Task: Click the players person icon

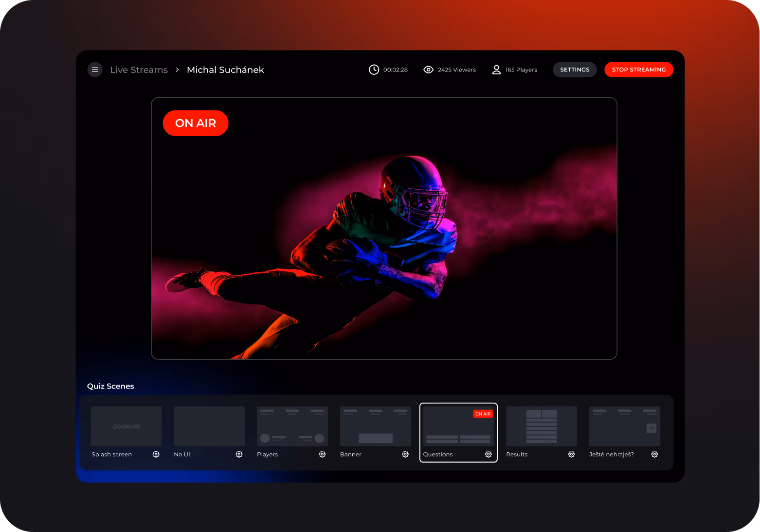Action: (x=496, y=70)
